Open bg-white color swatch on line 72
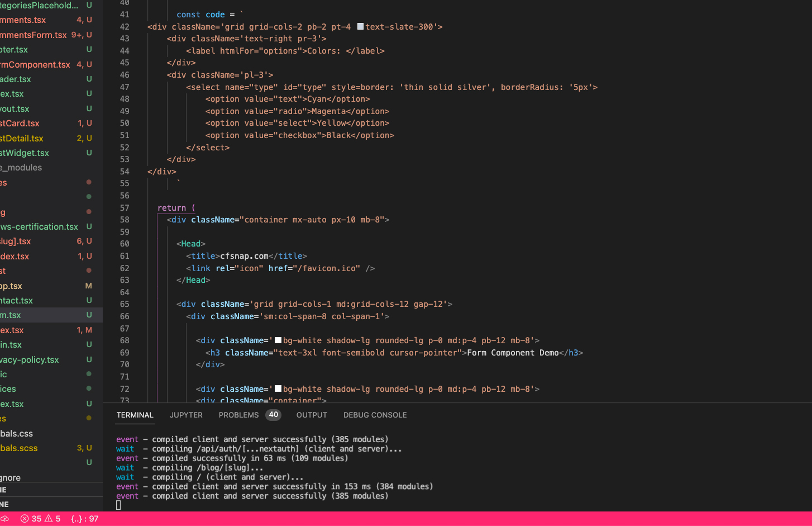812x526 pixels. [x=278, y=388]
